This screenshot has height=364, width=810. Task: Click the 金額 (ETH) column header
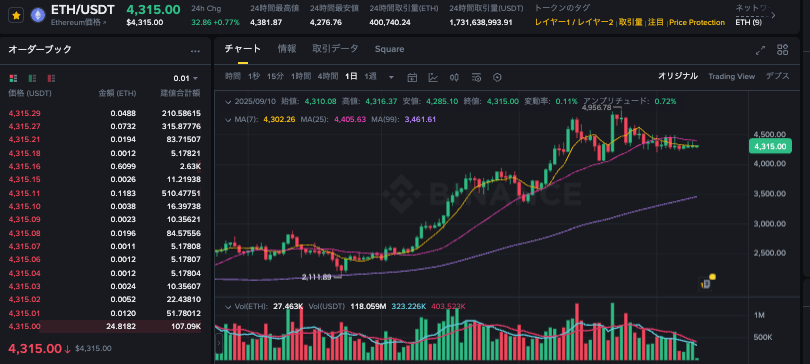pos(117,93)
